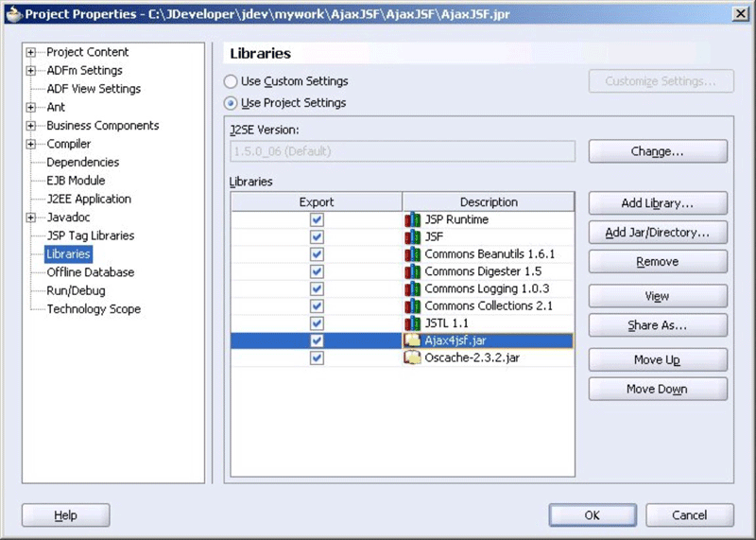Select EJB Module in the tree
Viewport: 756px width, 540px height.
[x=76, y=181]
